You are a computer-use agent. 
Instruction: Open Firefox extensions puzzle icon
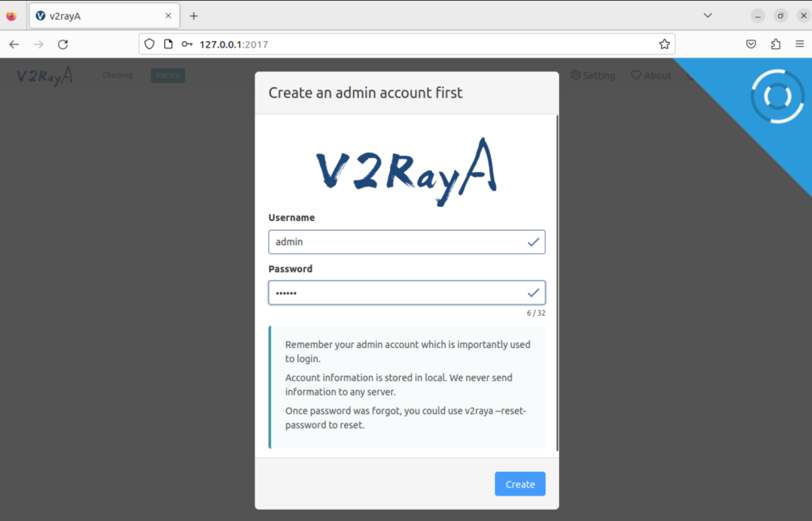point(776,44)
